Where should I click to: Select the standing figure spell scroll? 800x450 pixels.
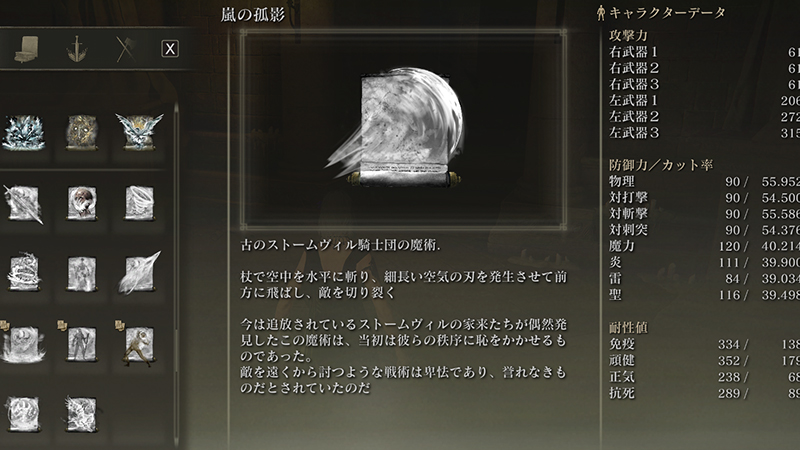click(x=82, y=273)
